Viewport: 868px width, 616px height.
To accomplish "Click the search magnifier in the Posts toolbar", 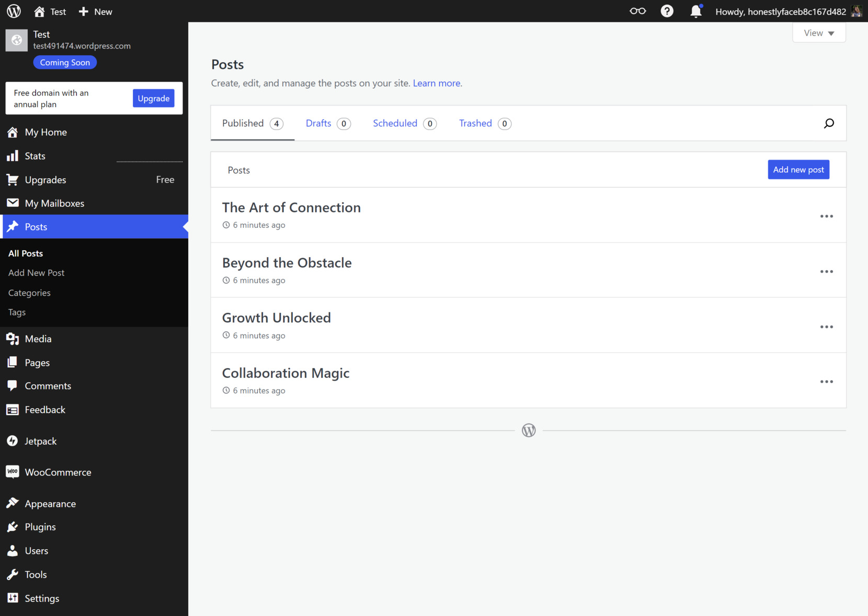I will tap(829, 123).
